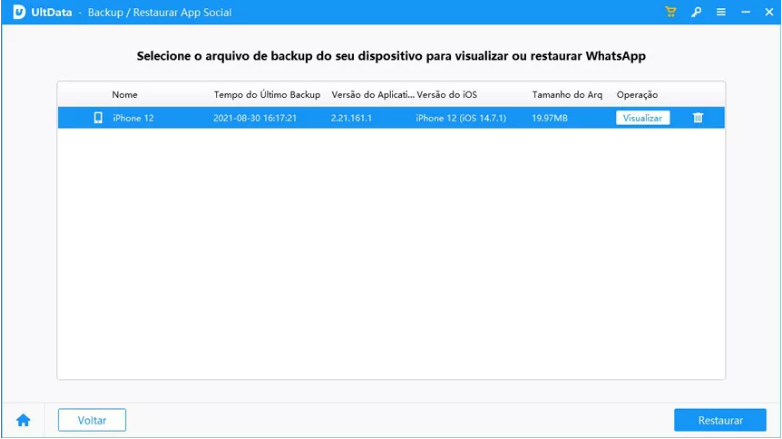The height and width of the screenshot is (439, 782).
Task: Click the UltData logo icon
Action: click(19, 12)
